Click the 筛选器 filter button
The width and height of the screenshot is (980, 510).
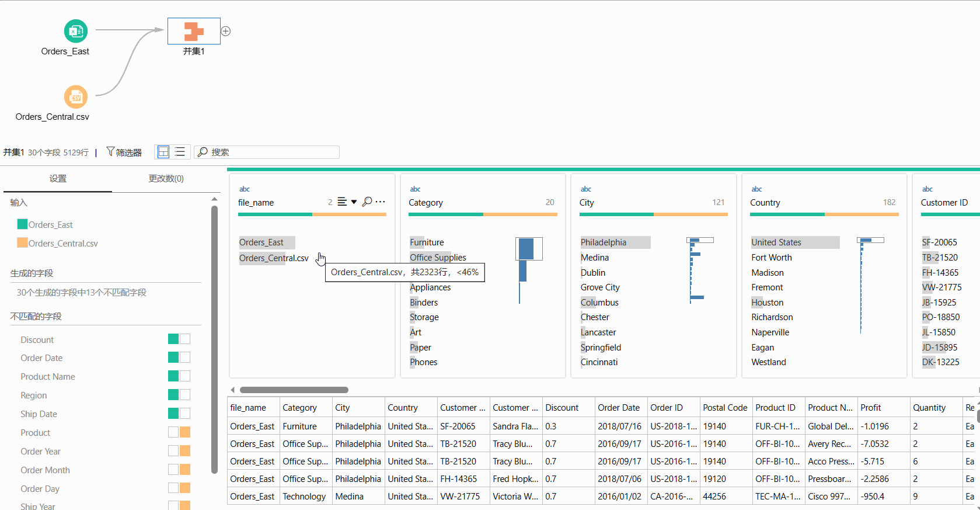point(124,152)
